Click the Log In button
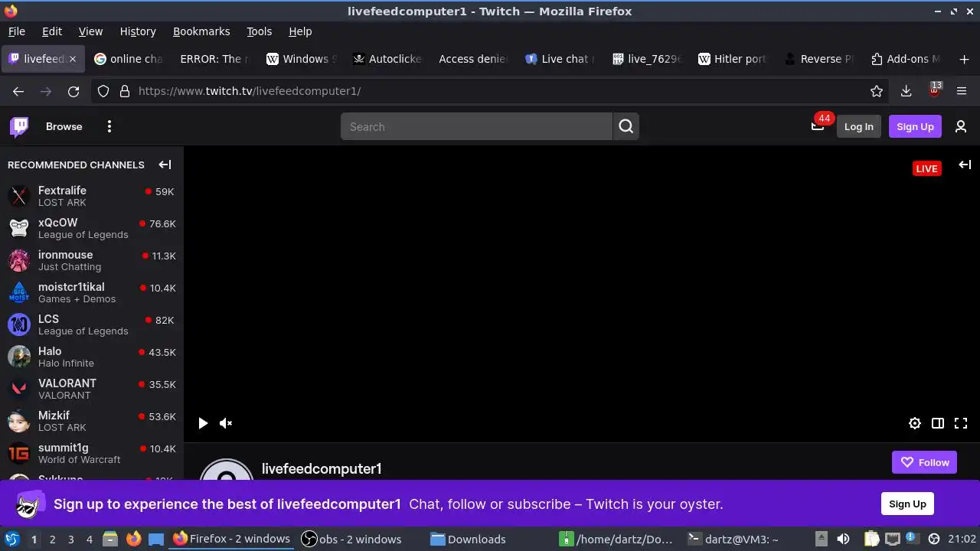The width and height of the screenshot is (980, 551). coord(858,126)
